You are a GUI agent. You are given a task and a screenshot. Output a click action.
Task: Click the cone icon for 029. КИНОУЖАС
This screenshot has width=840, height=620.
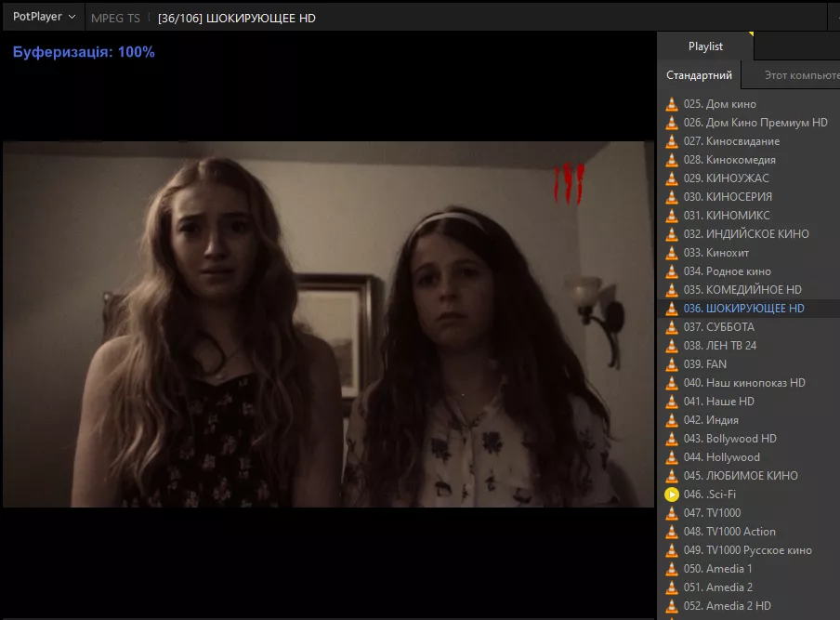tap(671, 178)
